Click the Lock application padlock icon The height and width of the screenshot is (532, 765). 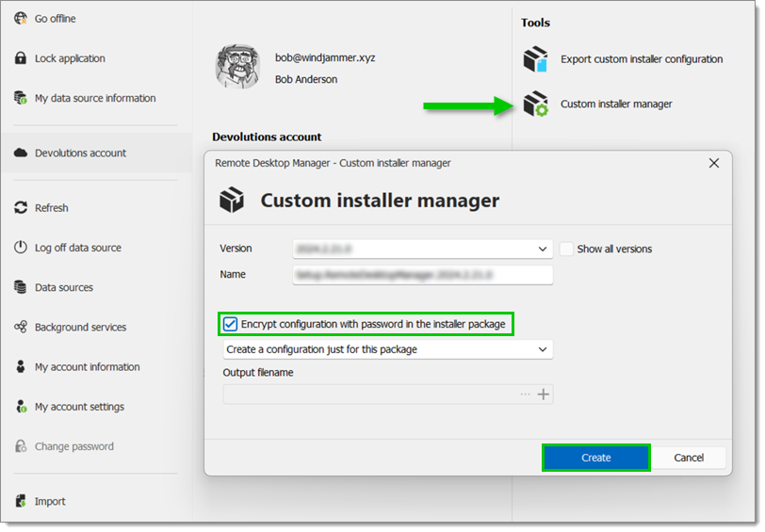[x=21, y=58]
